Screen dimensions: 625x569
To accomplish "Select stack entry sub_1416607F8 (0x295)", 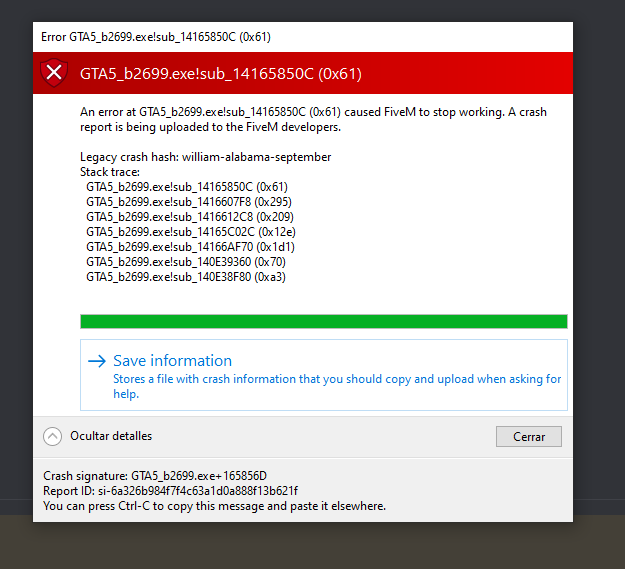I will [189, 202].
